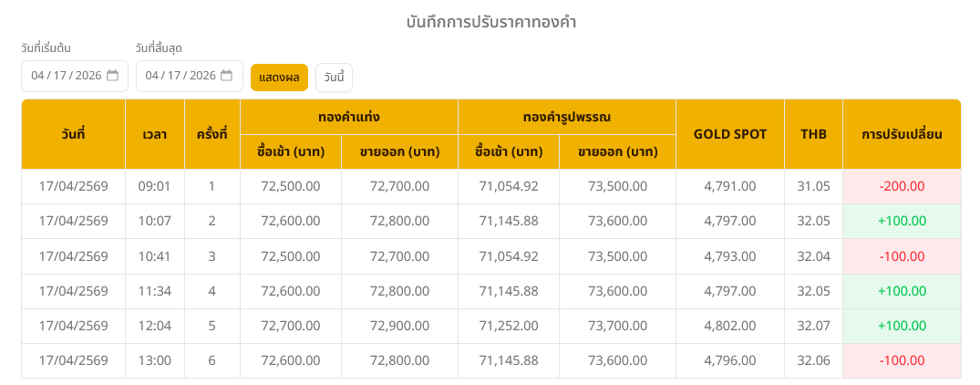Click the วันที่ column header
Viewport: 980px width, 385px height.
click(x=73, y=134)
